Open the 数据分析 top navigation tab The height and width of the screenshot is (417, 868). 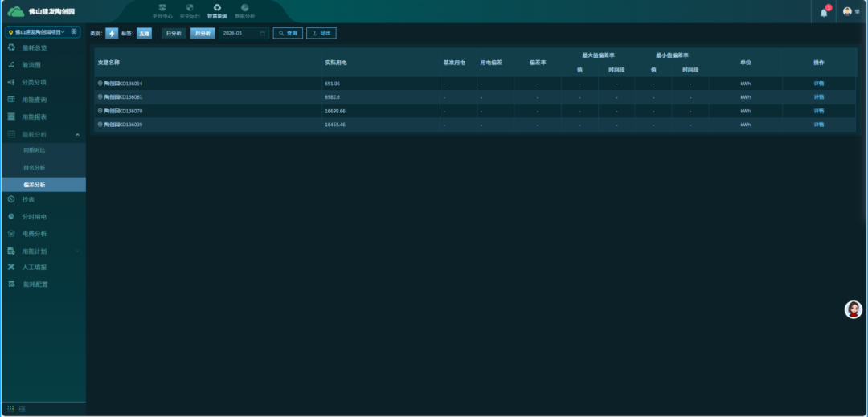(x=244, y=11)
